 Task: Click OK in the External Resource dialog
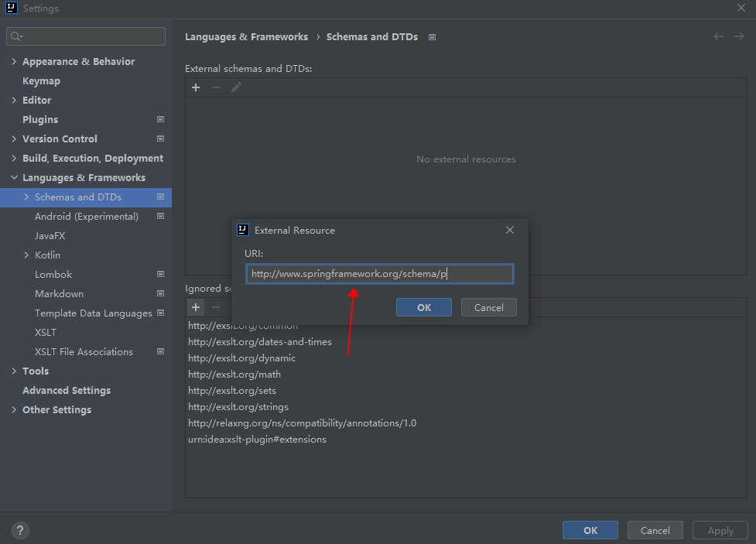(x=424, y=307)
